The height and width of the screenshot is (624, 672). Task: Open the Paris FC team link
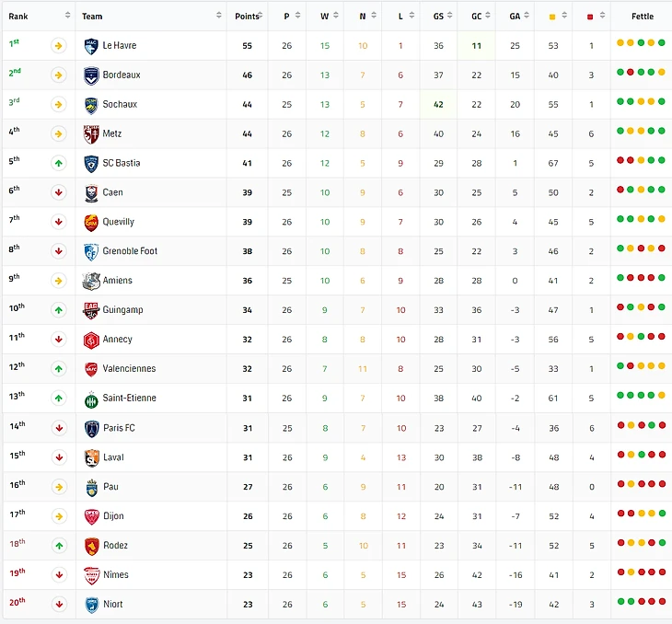(x=119, y=428)
